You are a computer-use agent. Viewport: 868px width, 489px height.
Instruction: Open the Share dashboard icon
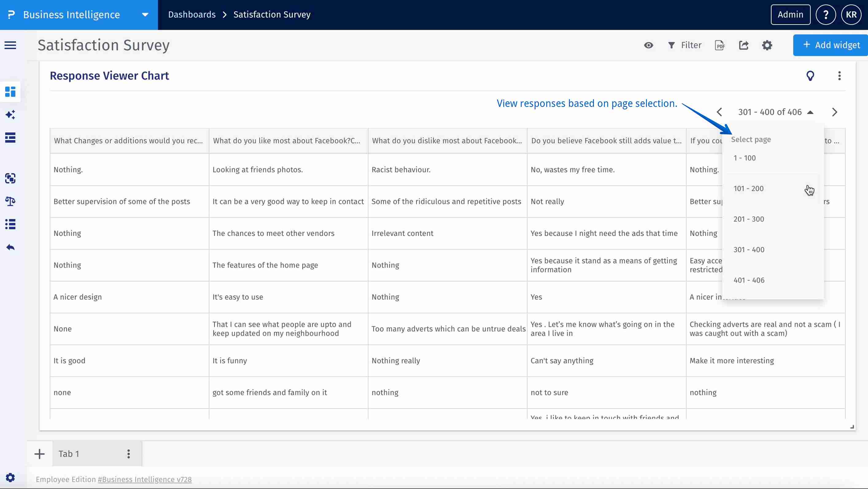[744, 45]
